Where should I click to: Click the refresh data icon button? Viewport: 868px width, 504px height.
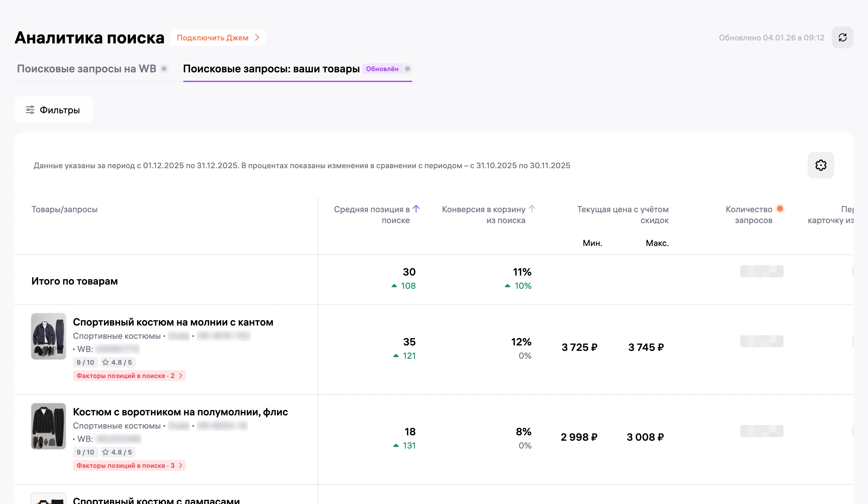[x=842, y=38]
